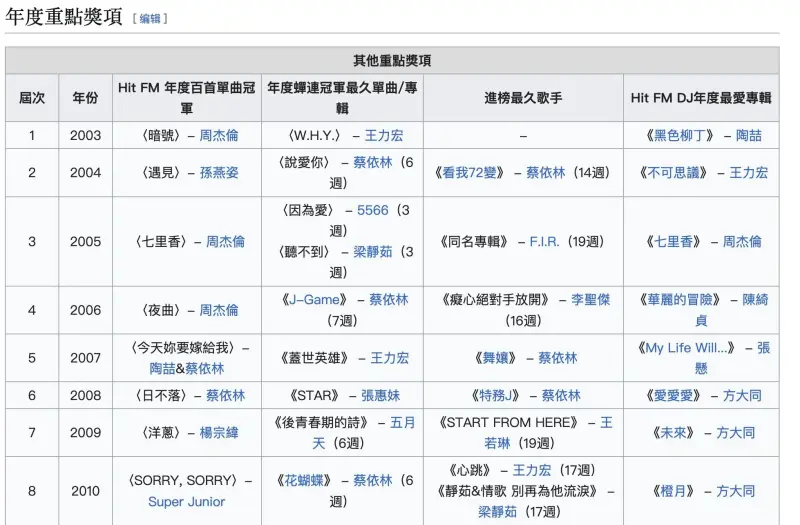This screenshot has height=525, width=800.
Task: Open 蔡依林 link beside 陶喆& in 2007
Action: click(205, 368)
